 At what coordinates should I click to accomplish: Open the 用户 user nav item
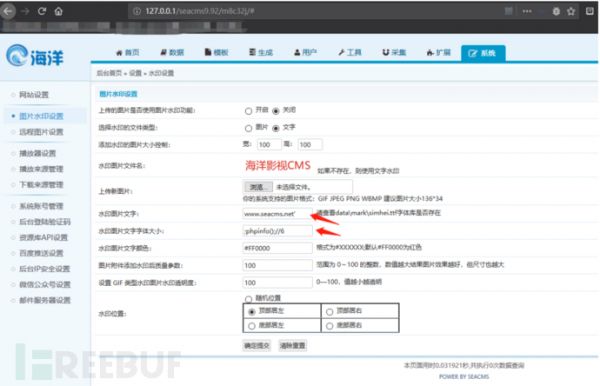[305, 52]
